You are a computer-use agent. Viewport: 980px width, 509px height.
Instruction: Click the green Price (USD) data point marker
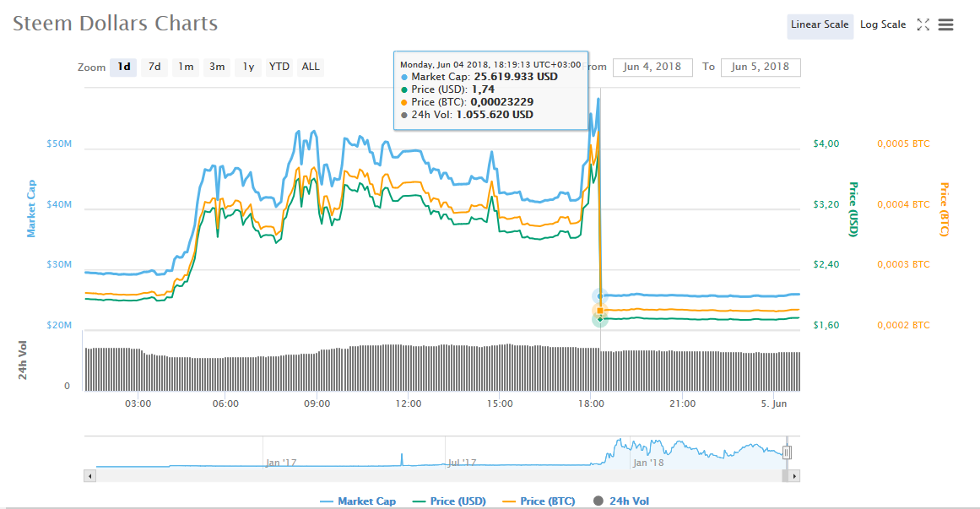click(600, 320)
